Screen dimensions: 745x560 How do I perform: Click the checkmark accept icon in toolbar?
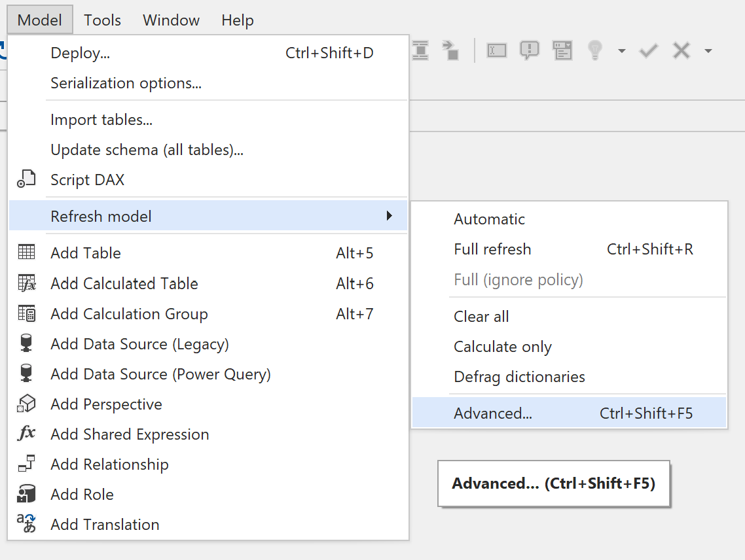tap(648, 50)
